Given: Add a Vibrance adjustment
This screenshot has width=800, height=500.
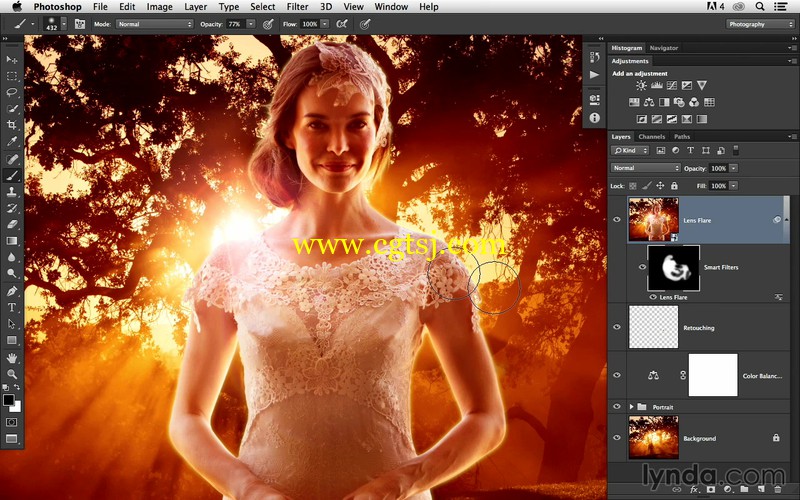Looking at the screenshot, I should [702, 86].
